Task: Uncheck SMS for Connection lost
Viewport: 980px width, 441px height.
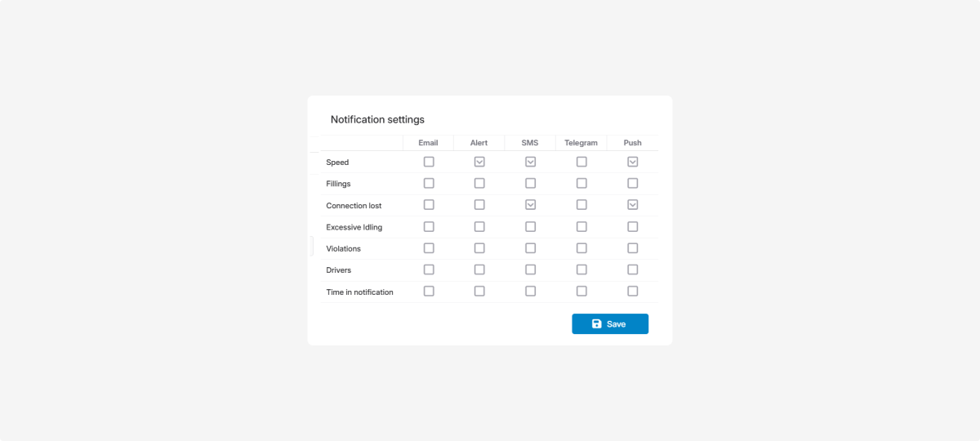Action: tap(531, 205)
